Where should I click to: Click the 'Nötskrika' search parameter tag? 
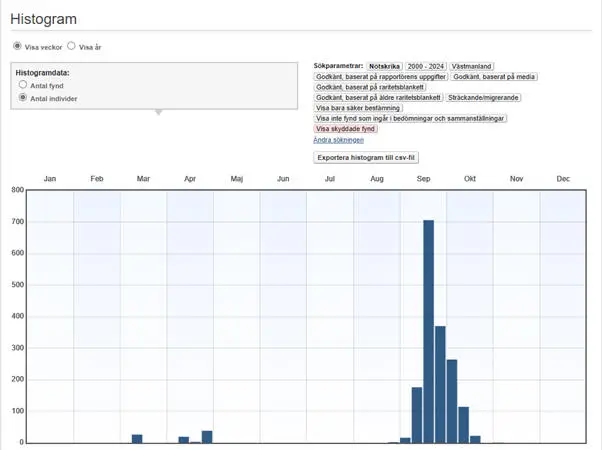point(384,66)
